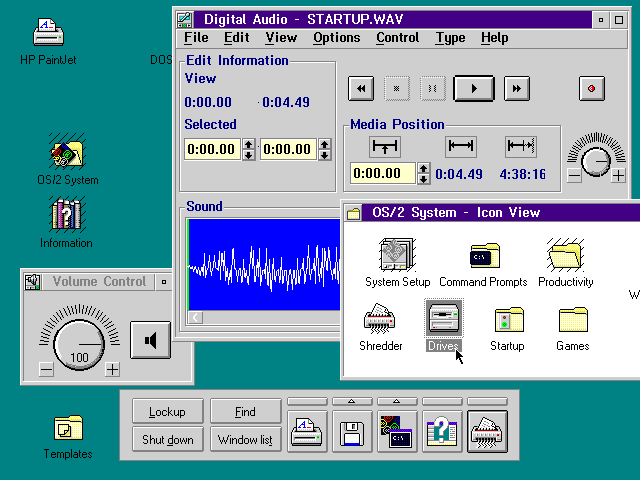Toggle mute speaker button in Volume Control

click(x=151, y=341)
